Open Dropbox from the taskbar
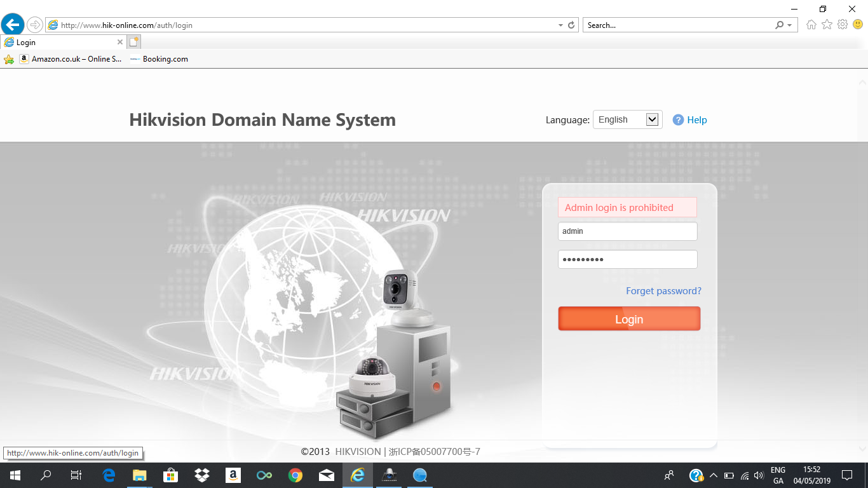 click(202, 475)
